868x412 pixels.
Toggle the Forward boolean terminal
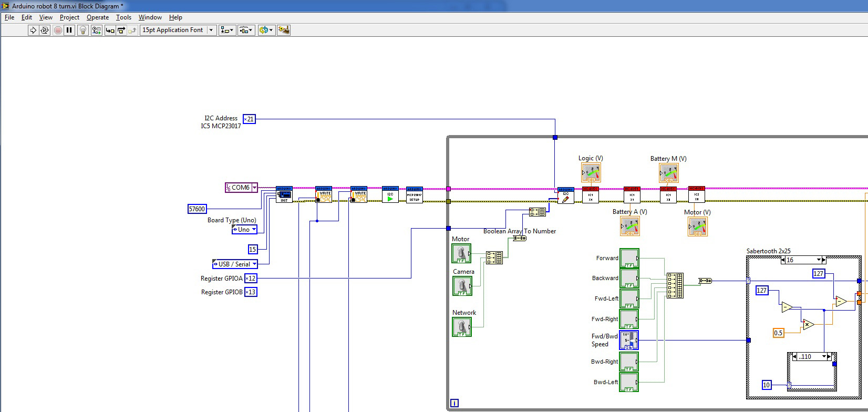click(x=629, y=258)
